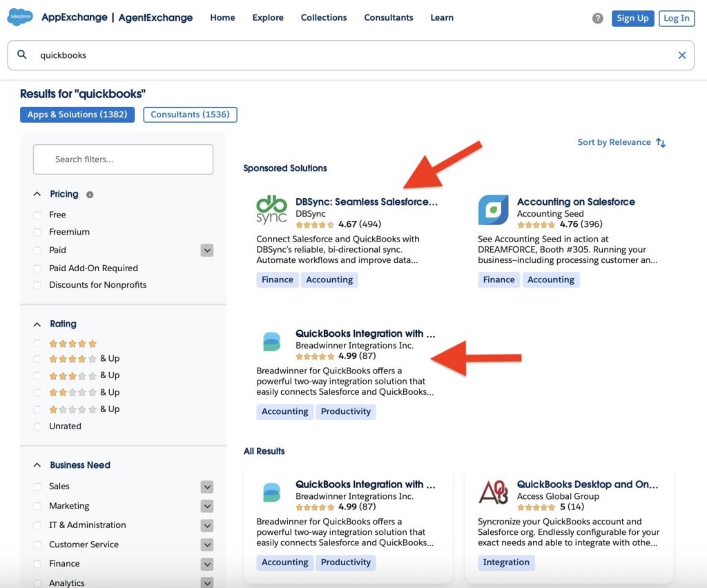The width and height of the screenshot is (707, 588).
Task: Expand the Marketing business need dropdown
Action: pos(207,506)
